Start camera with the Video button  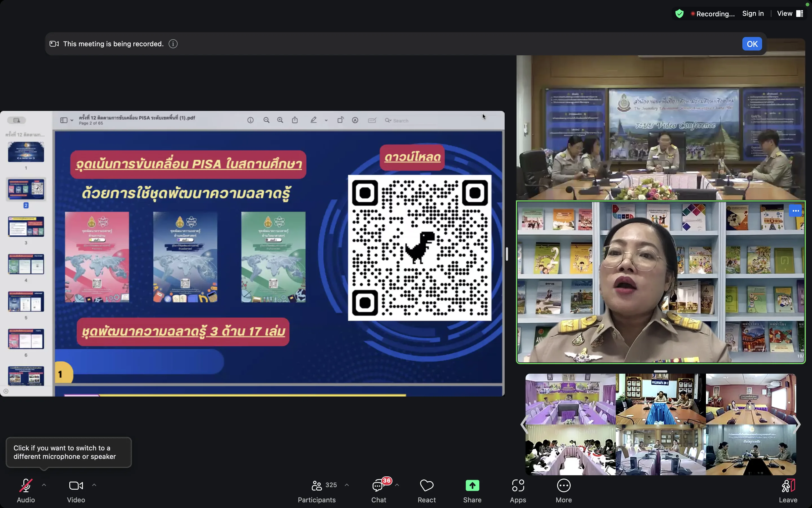click(x=76, y=491)
